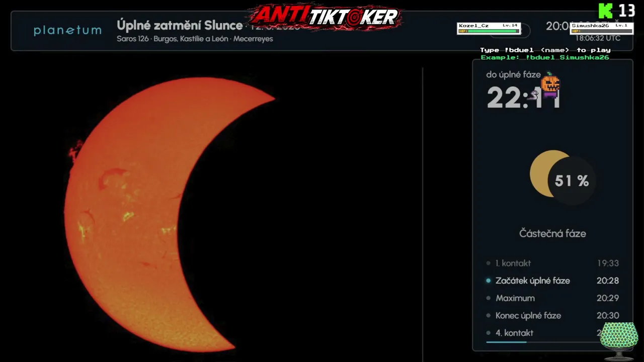The image size is (644, 362).
Task: Click the 20:29 time value
Action: [608, 298]
